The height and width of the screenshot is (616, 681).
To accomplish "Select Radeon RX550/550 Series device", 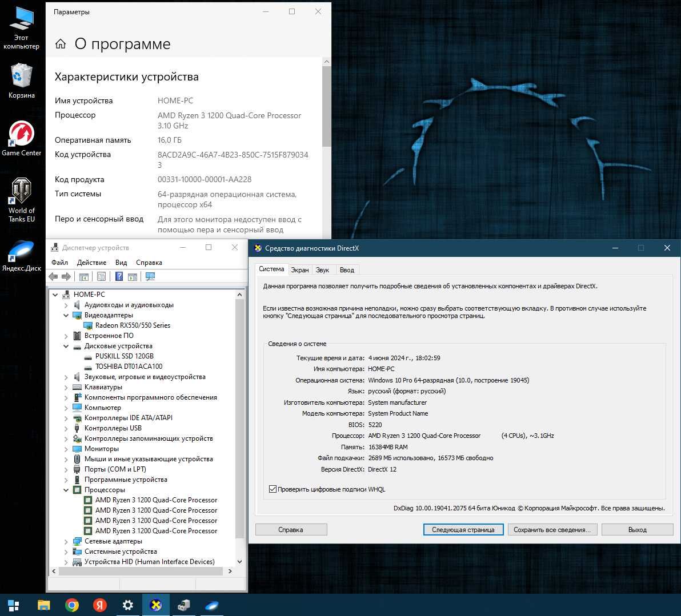I will pos(133,325).
